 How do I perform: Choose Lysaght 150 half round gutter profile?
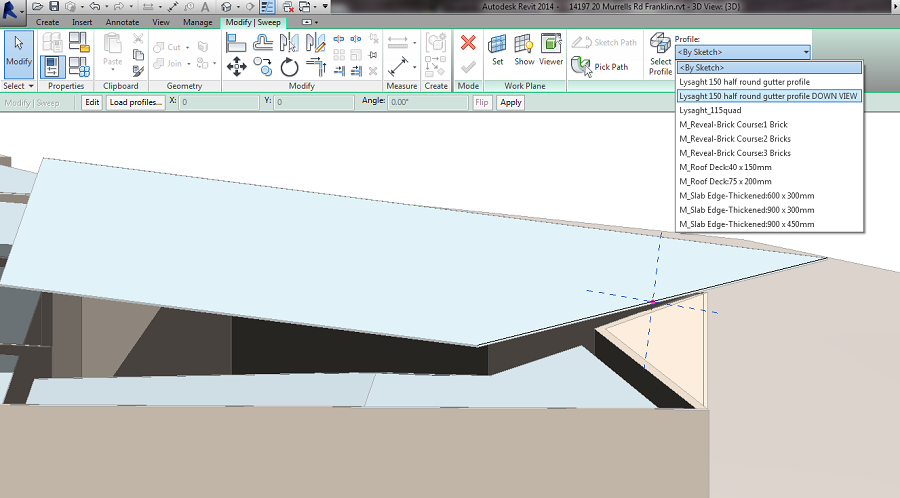[769, 82]
